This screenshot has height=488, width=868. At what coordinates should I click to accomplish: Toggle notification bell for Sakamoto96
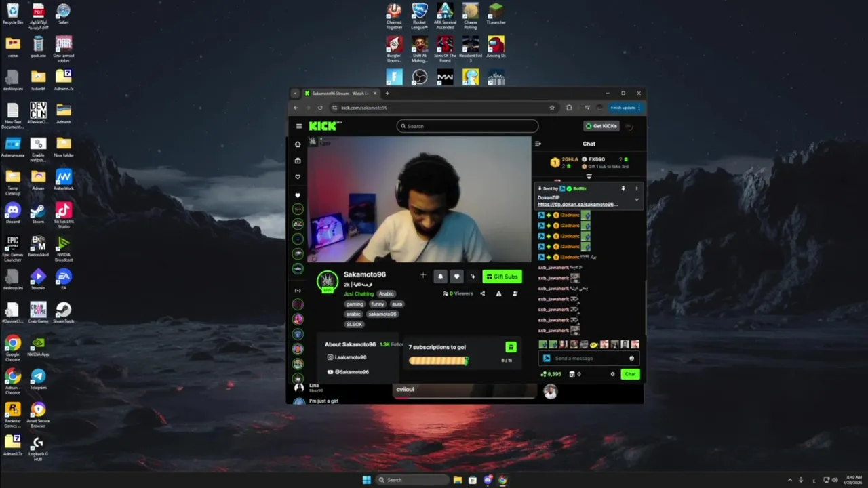tap(440, 276)
